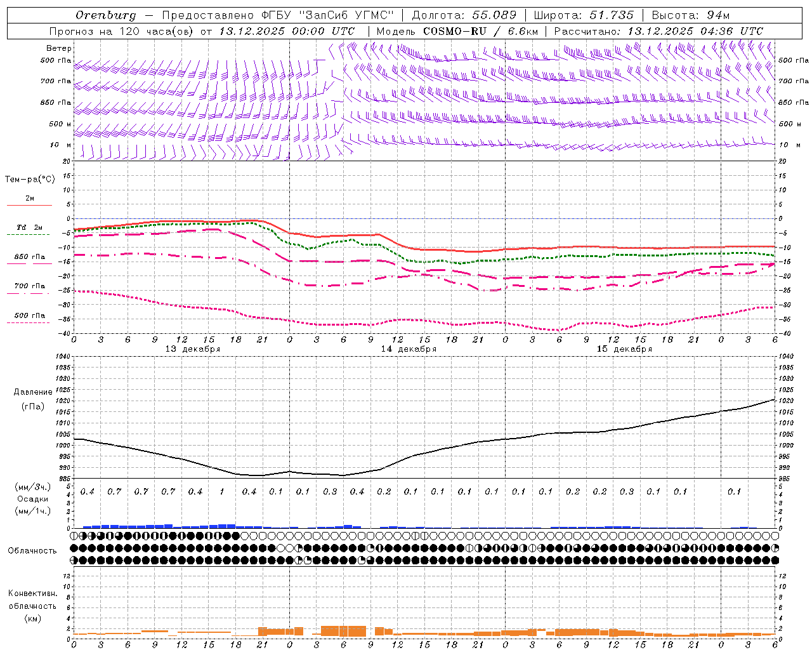Image resolution: width=812 pixels, height=650 pixels.
Task: Click the "Конвективн." convective cloud label
Action: (32, 594)
